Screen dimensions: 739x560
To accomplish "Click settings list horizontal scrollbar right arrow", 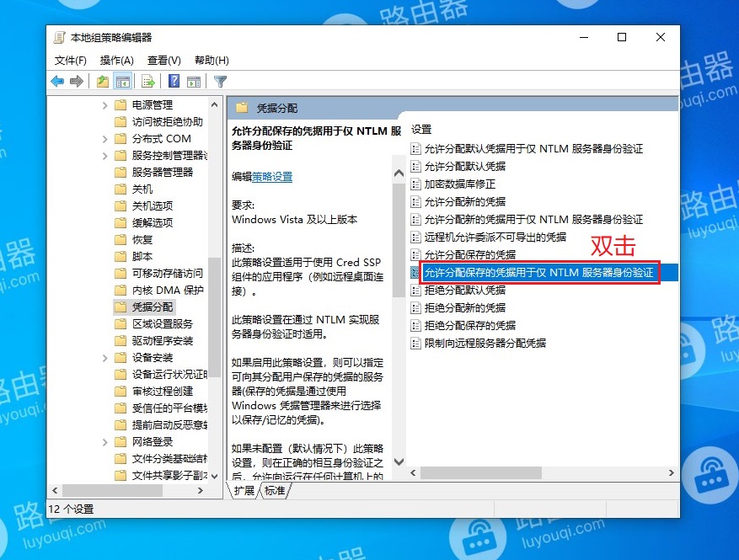I will pyautogui.click(x=671, y=473).
